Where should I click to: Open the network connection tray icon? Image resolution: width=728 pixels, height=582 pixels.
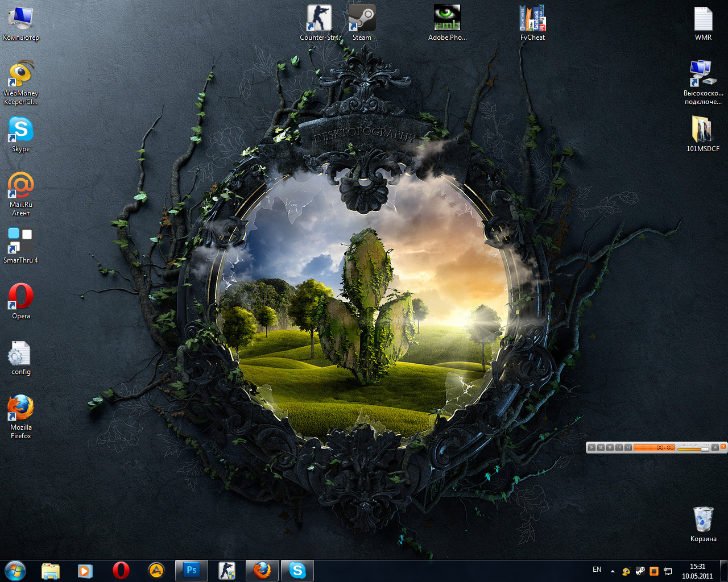668,571
